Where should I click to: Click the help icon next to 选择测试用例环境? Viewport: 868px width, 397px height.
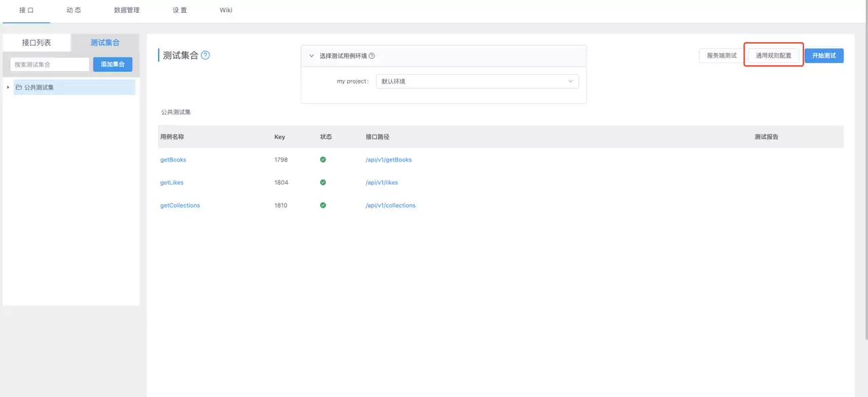[x=372, y=56]
